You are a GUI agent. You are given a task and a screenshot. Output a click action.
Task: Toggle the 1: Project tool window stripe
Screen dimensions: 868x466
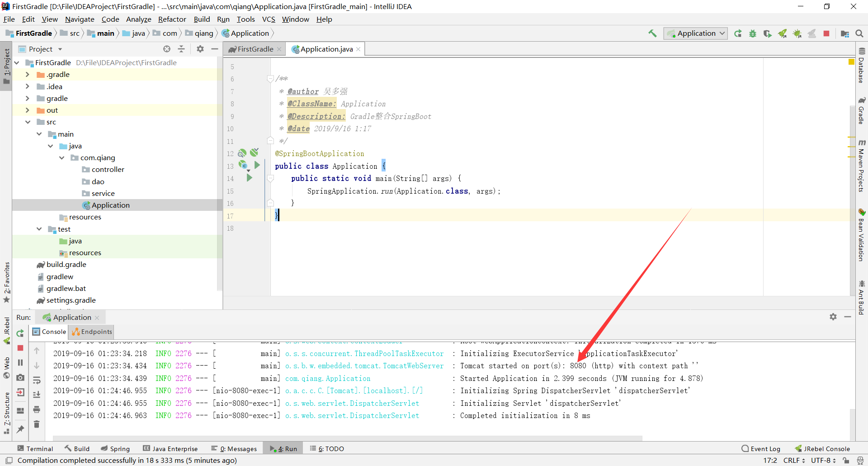(x=6, y=66)
